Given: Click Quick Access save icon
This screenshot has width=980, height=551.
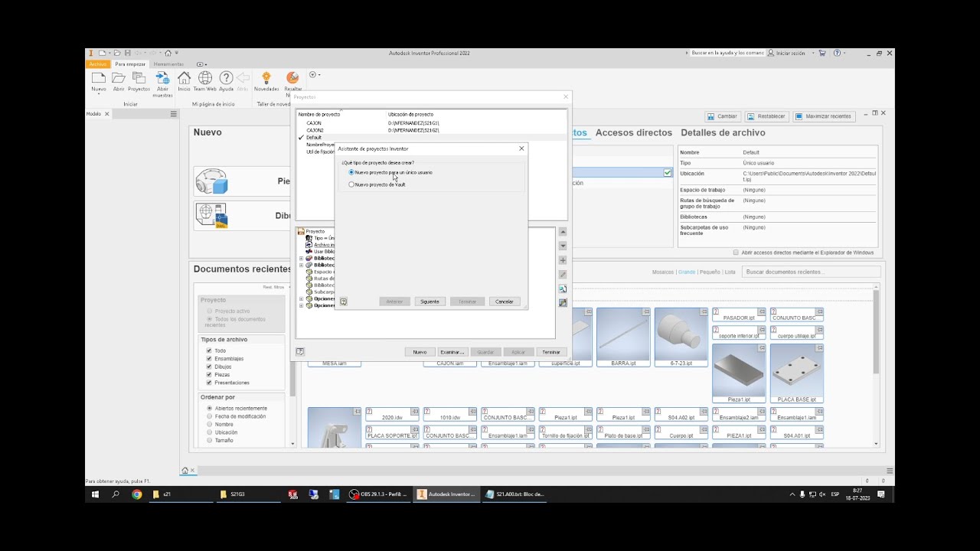Looking at the screenshot, I should point(128,53).
